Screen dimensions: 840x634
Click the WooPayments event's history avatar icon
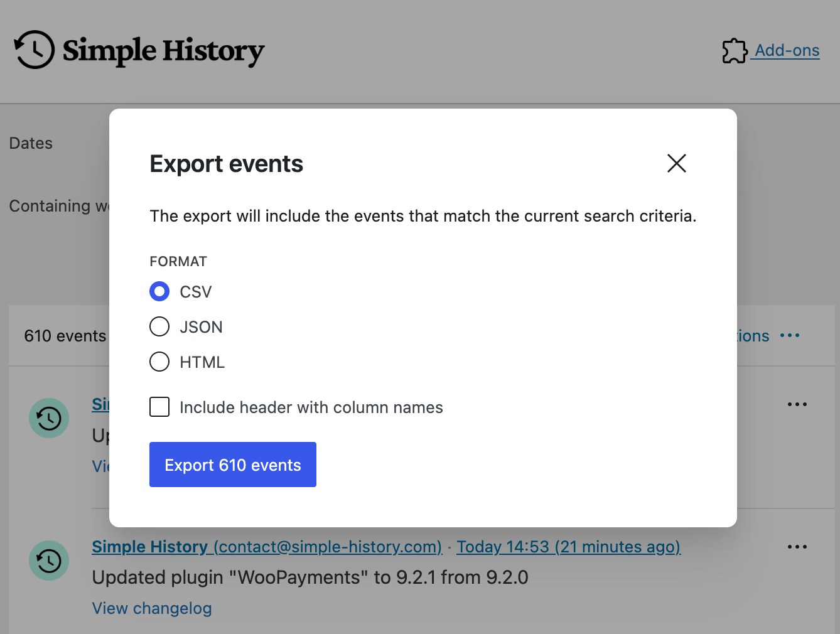tap(49, 561)
